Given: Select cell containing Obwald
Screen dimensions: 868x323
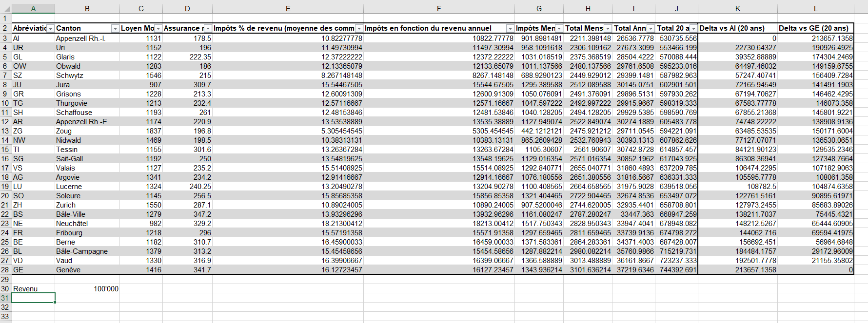Looking at the screenshot, I should pyautogui.click(x=87, y=66).
